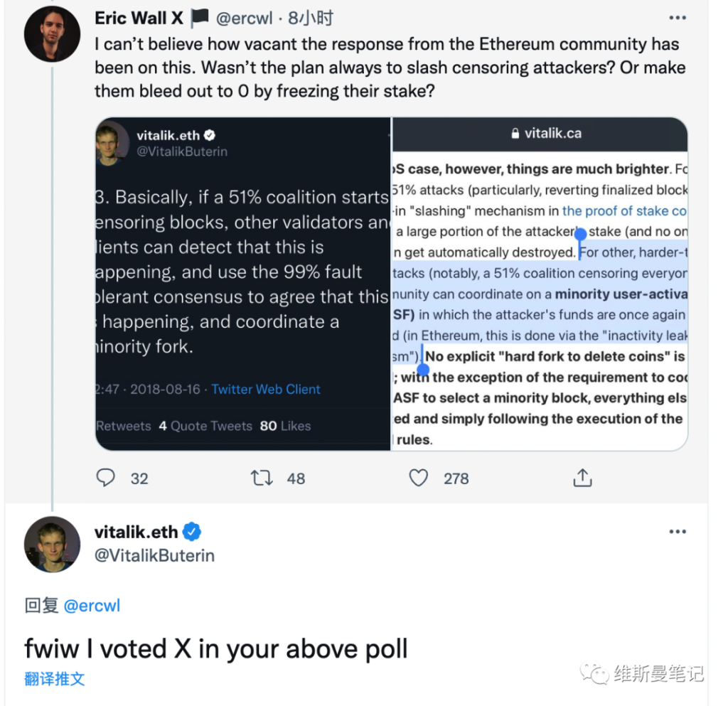Click the 278 likes count
The width and height of the screenshot is (728, 706).
coord(456,478)
